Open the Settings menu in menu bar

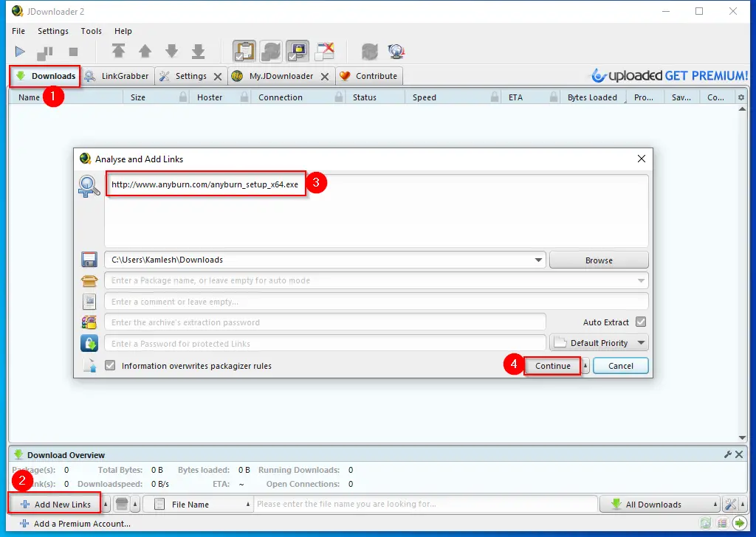click(53, 31)
